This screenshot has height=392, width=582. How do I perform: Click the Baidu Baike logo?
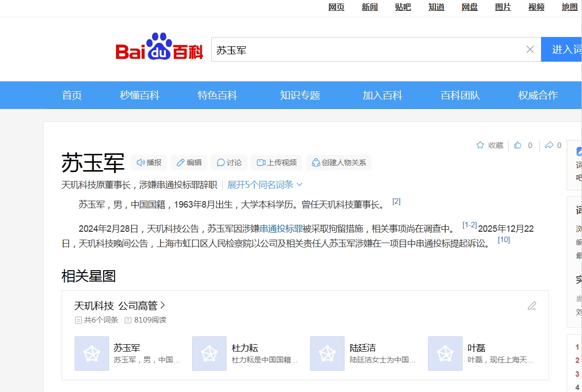159,47
